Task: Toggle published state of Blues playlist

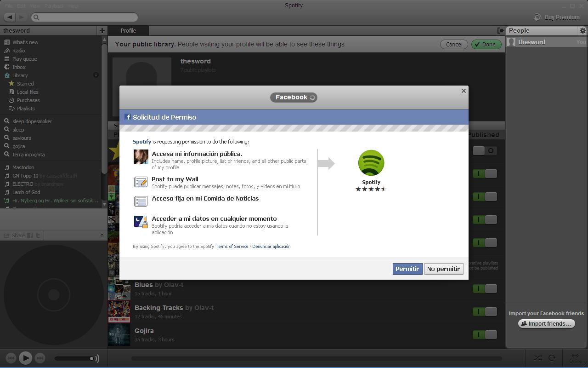Action: pos(485,288)
